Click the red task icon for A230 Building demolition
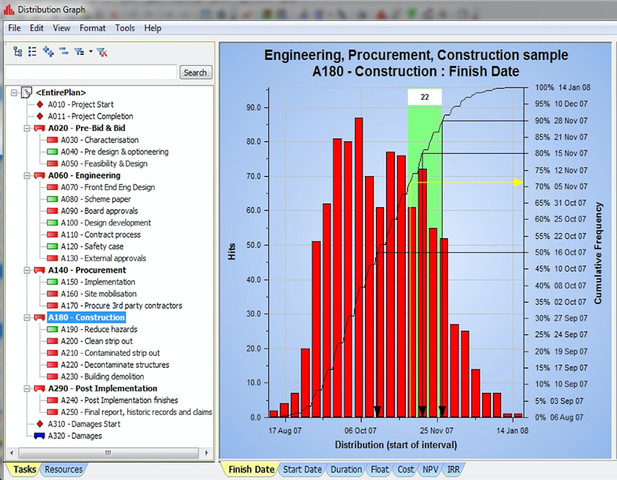The height and width of the screenshot is (480, 617). 52,377
